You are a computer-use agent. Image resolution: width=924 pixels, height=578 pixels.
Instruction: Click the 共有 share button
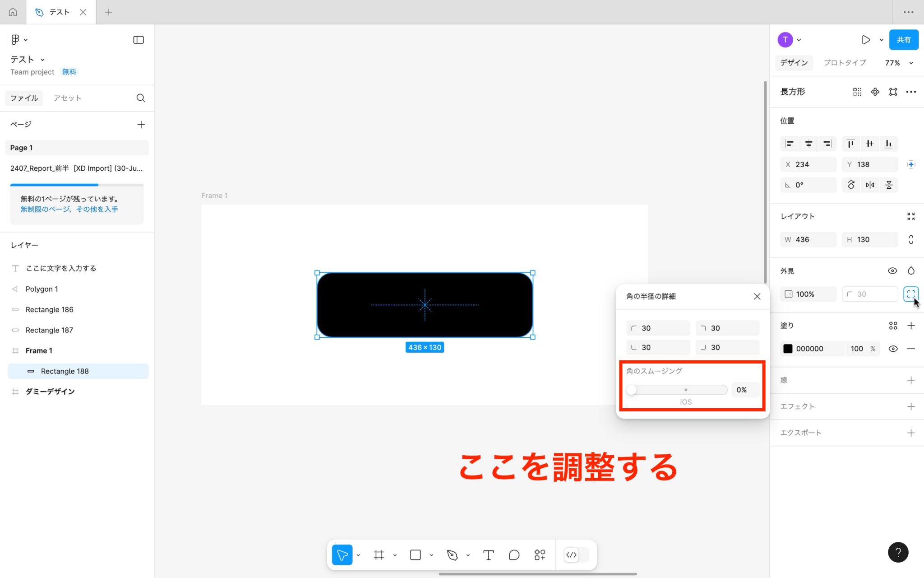pos(903,39)
